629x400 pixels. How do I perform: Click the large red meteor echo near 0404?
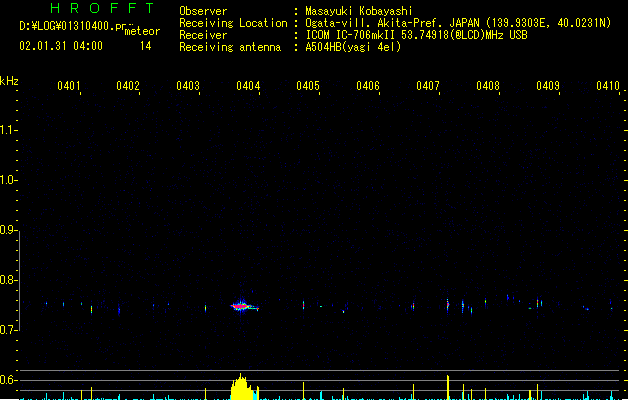pyautogui.click(x=241, y=307)
